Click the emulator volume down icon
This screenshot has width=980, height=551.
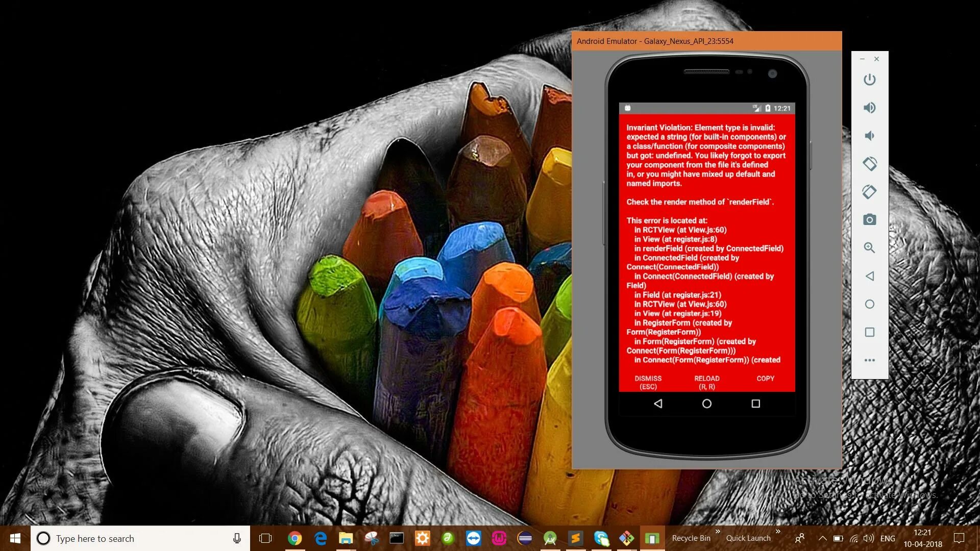[x=869, y=136]
